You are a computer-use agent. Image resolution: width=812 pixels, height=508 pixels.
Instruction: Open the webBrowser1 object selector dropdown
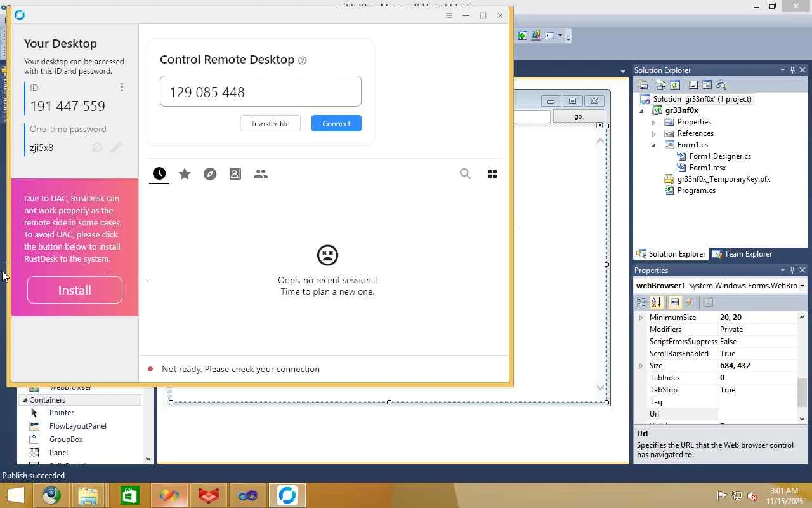(802, 286)
